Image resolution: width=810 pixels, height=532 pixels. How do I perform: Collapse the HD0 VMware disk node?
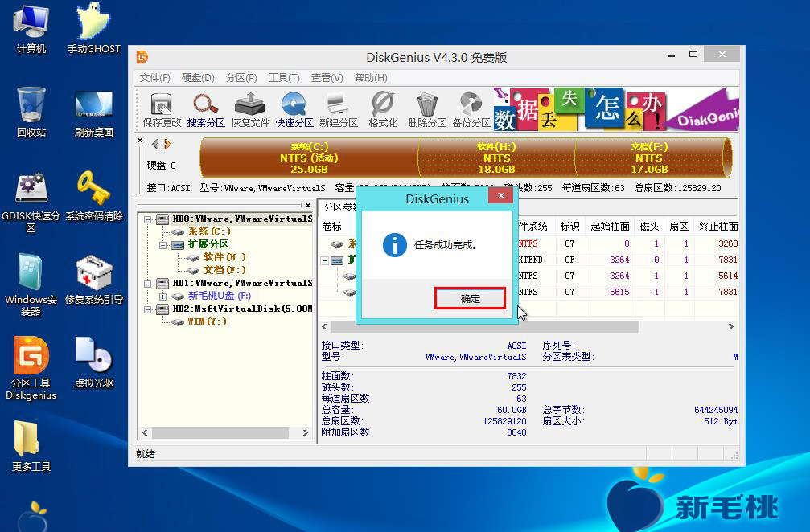[148, 219]
